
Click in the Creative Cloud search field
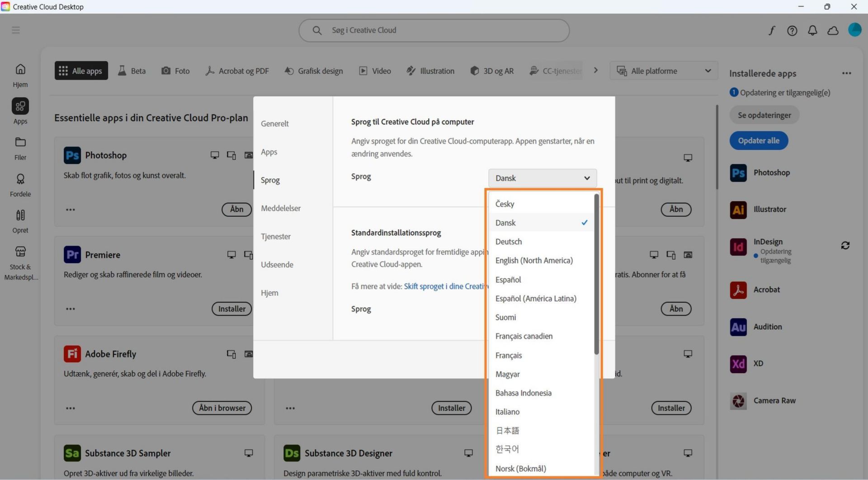tap(434, 30)
